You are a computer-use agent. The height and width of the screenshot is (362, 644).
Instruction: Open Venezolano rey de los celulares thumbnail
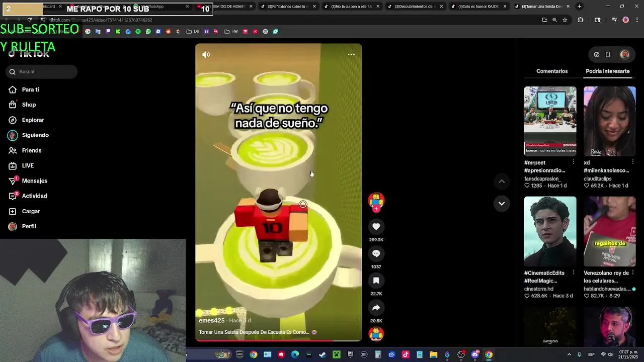click(x=609, y=231)
